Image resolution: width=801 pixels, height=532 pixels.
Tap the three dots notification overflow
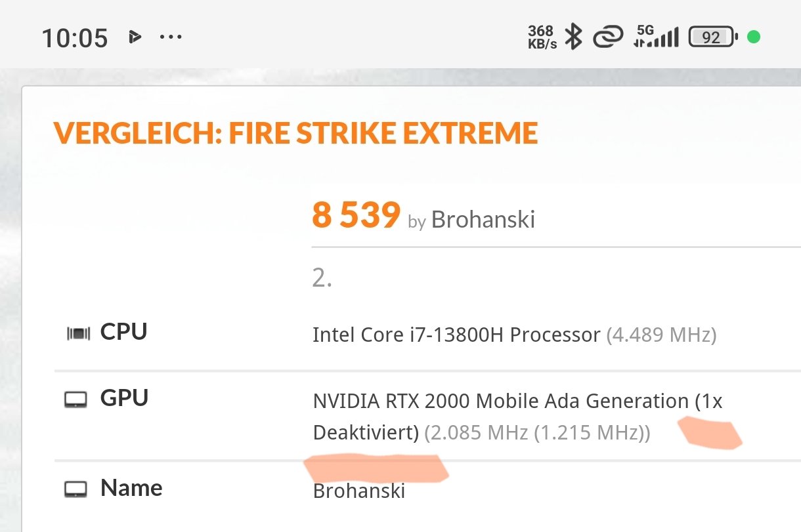171,37
